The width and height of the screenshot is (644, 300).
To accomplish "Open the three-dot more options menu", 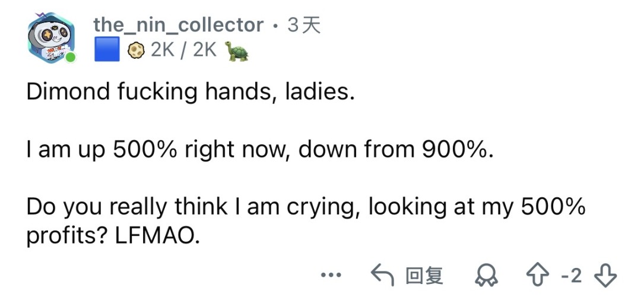I will point(331,276).
